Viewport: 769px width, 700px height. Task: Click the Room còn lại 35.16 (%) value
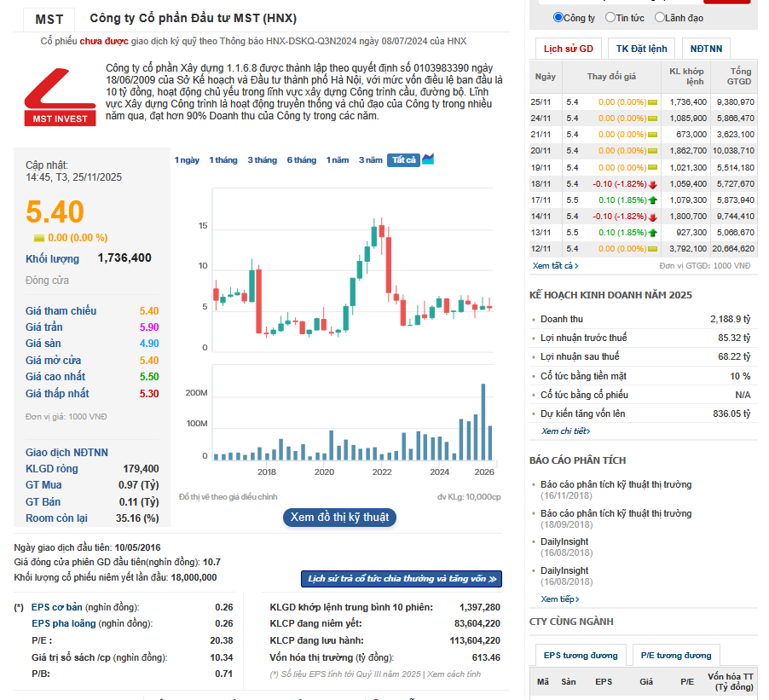pos(137,518)
